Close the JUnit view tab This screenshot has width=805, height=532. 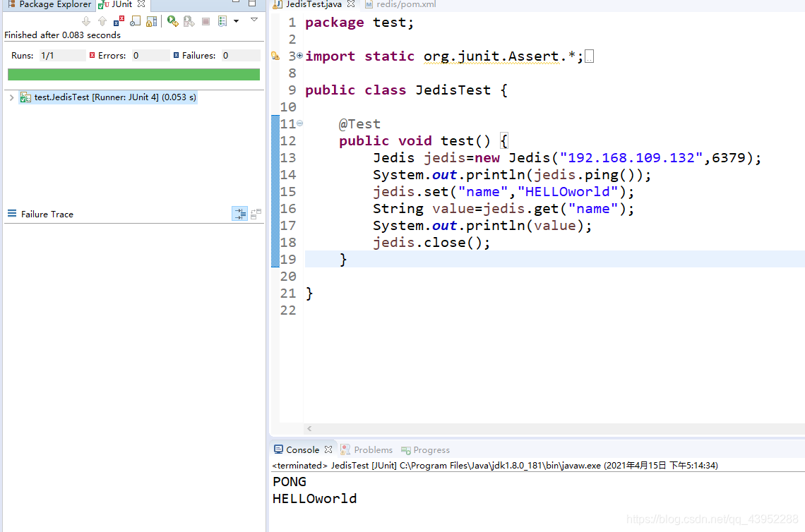[x=141, y=4]
